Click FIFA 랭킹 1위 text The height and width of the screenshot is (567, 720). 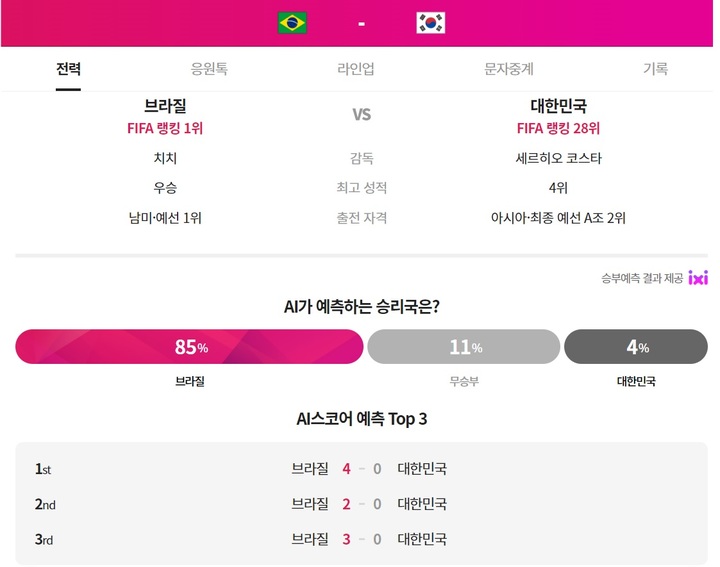(x=165, y=128)
